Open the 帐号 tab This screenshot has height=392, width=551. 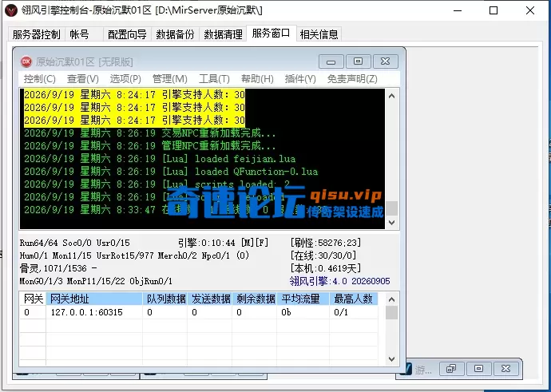pos(79,34)
